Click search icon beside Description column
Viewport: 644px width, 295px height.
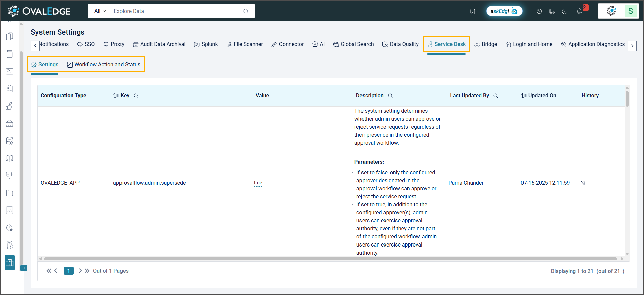point(390,96)
